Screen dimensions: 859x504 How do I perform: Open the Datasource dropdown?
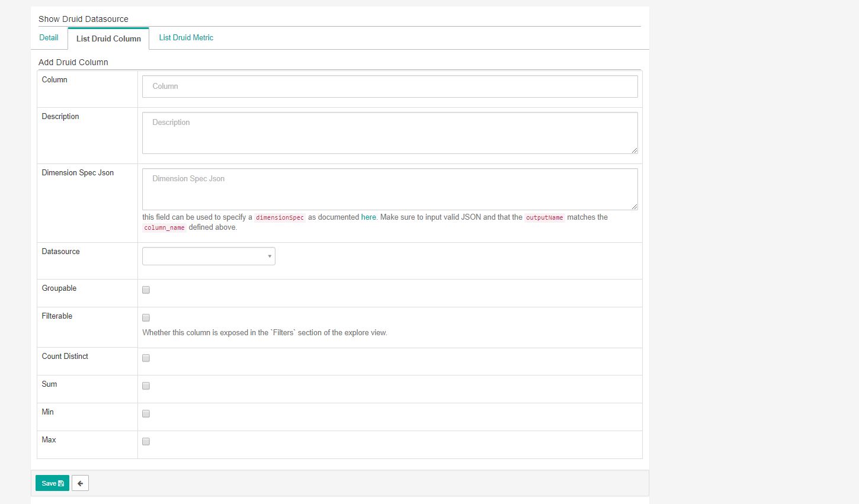pos(209,256)
